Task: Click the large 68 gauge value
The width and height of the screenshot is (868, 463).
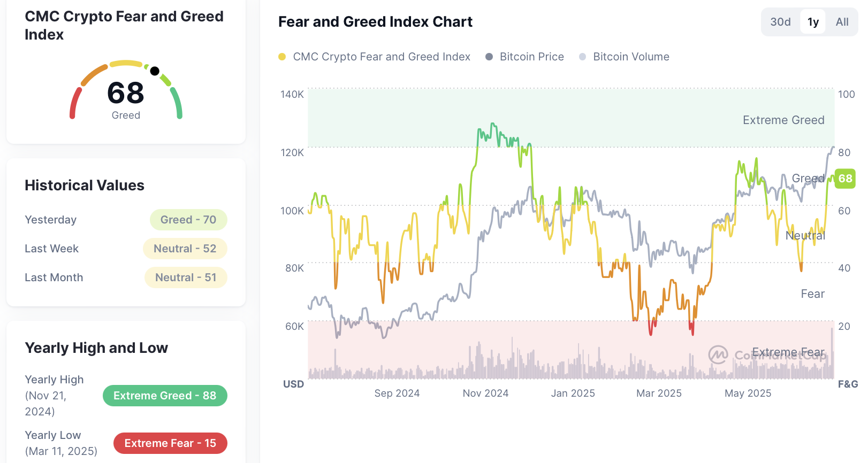Action: tap(126, 92)
